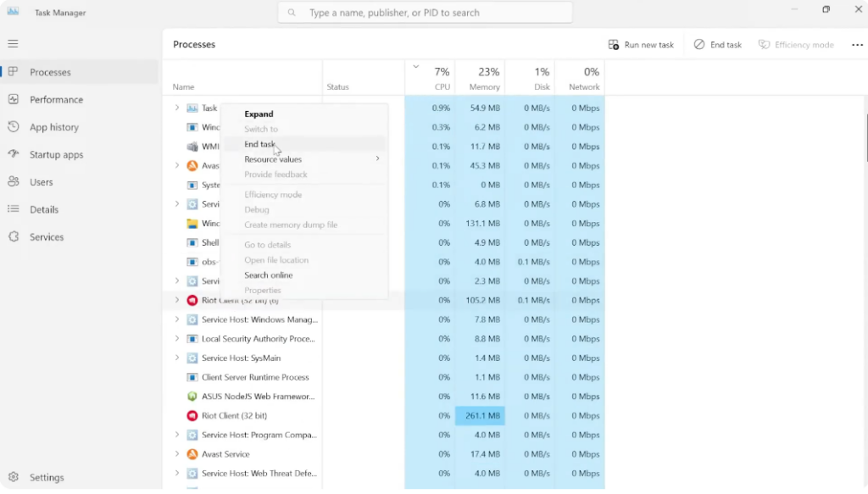
Task: Open the Services page in sidebar
Action: (x=46, y=237)
